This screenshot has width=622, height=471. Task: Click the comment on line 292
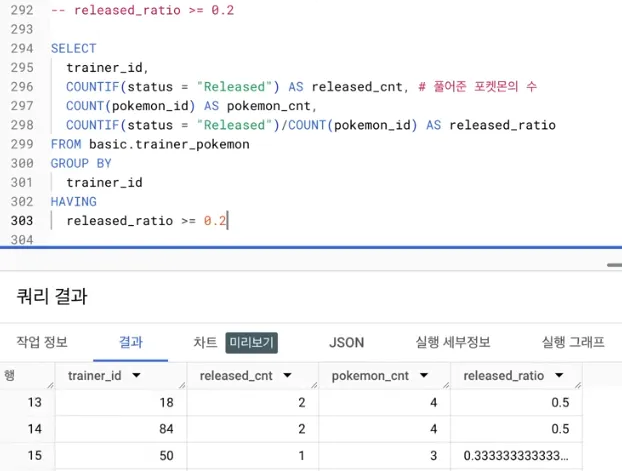coord(142,10)
